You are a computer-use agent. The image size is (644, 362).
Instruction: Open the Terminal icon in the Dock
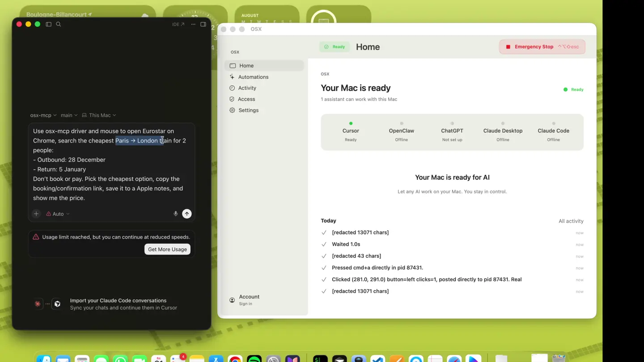pos(320,358)
